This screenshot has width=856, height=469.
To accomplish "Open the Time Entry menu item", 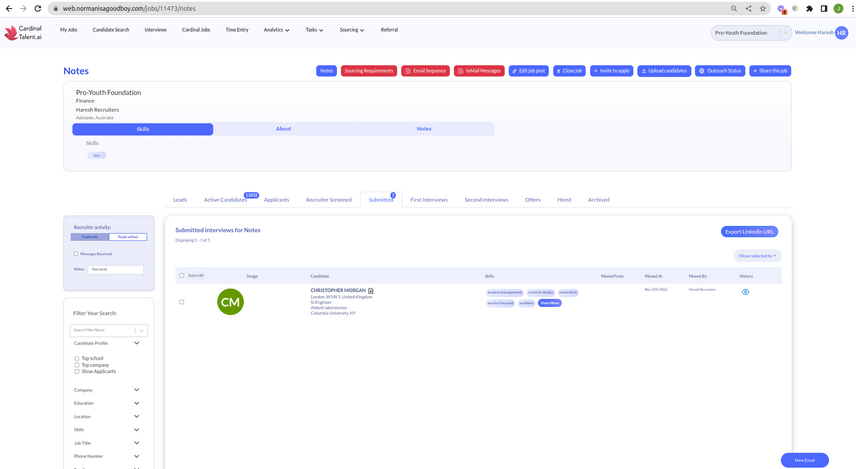I will pyautogui.click(x=237, y=30).
